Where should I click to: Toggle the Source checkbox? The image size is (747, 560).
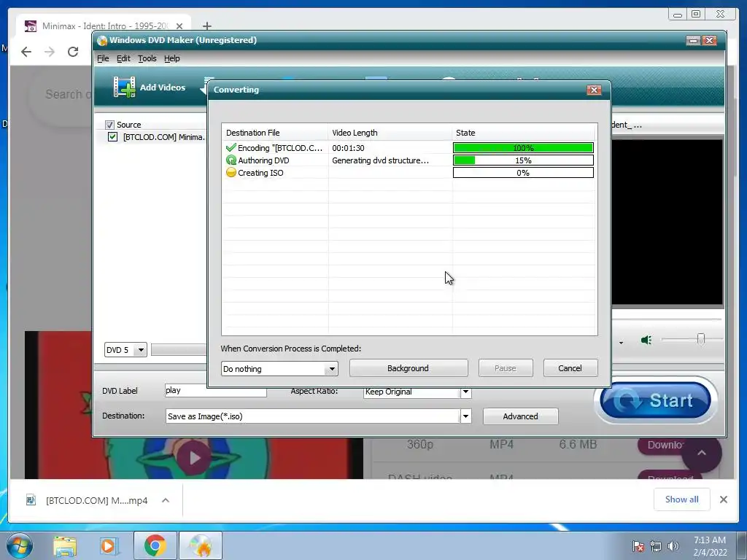tap(109, 125)
